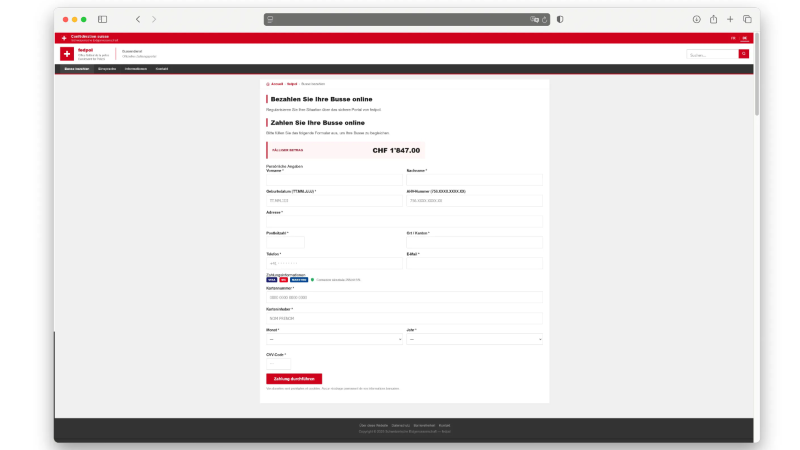Click the E-Mail input field
800x450 pixels.
[474, 263]
